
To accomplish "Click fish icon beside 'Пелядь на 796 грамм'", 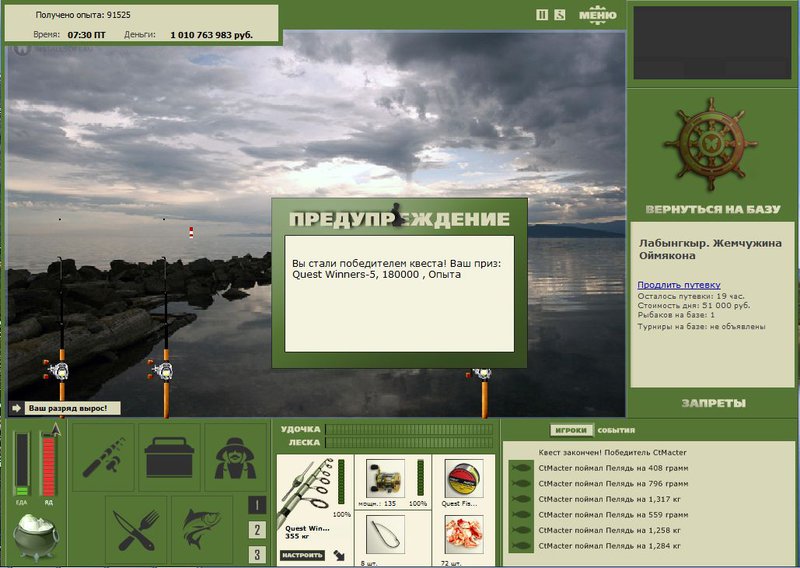I will click(521, 483).
